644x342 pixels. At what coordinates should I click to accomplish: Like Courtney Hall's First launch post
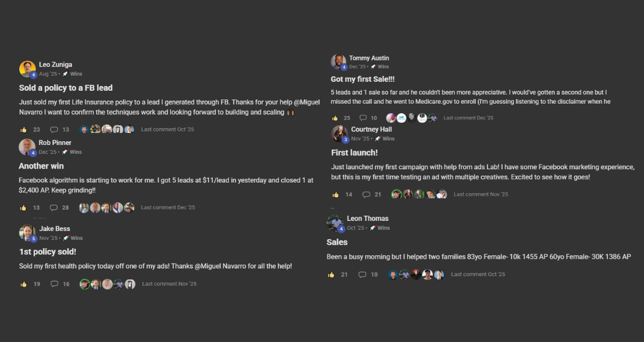tap(336, 195)
